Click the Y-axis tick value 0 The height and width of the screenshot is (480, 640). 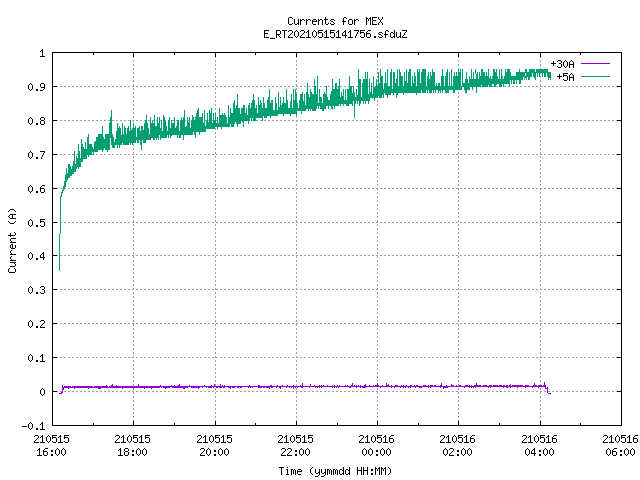[42, 392]
